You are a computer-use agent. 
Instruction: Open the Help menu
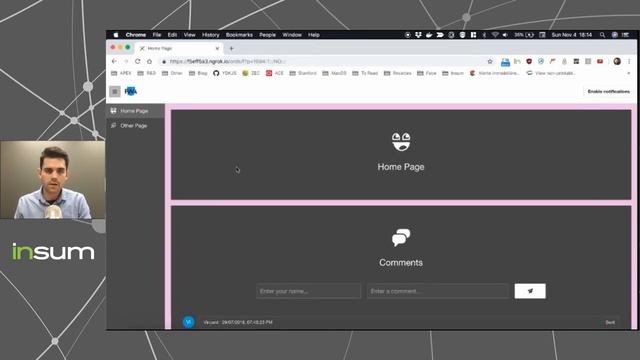point(313,35)
